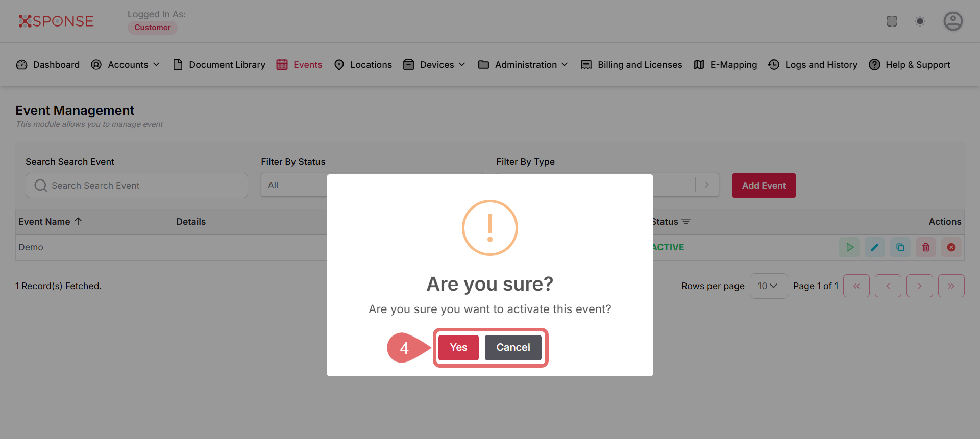Click the red circle X cancel icon
This screenshot has height=439, width=980.
coord(951,247)
